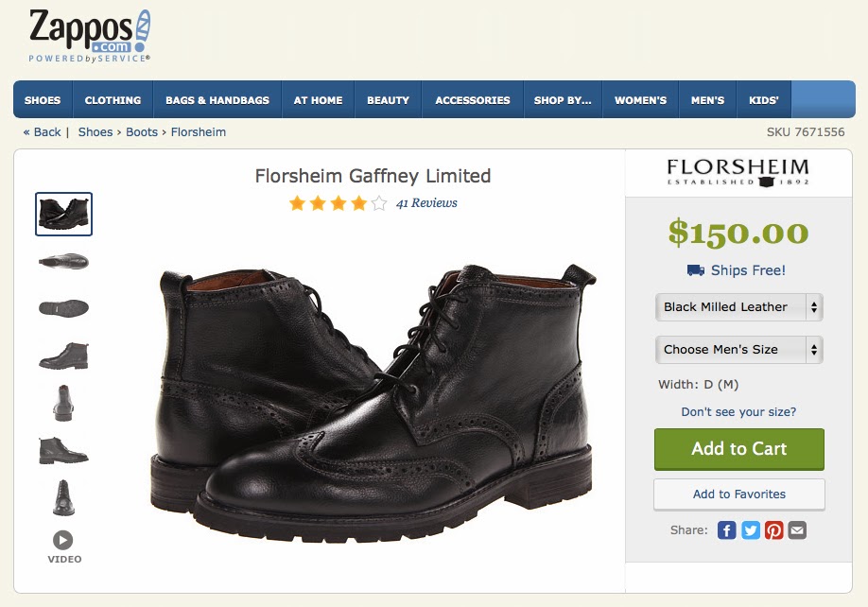Viewport: 868px width, 607px height.
Task: Add the boots to cart
Action: coord(738,449)
